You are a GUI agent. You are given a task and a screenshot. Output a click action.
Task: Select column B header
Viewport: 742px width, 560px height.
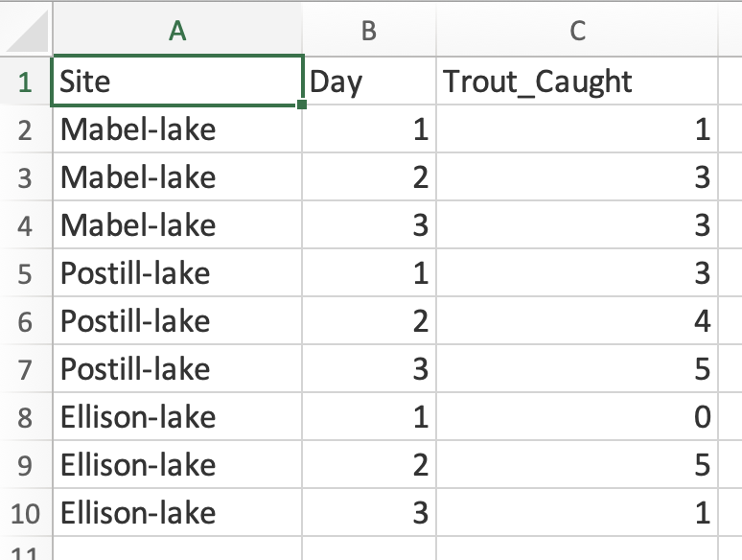(369, 31)
